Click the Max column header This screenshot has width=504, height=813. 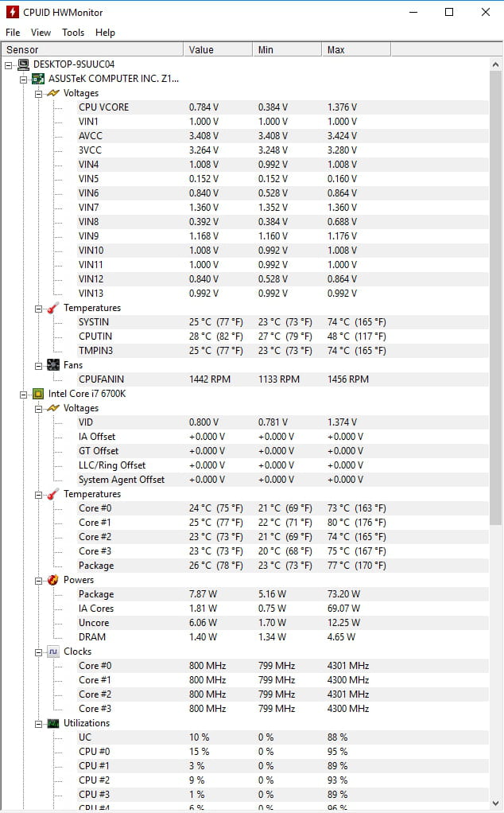coord(356,50)
